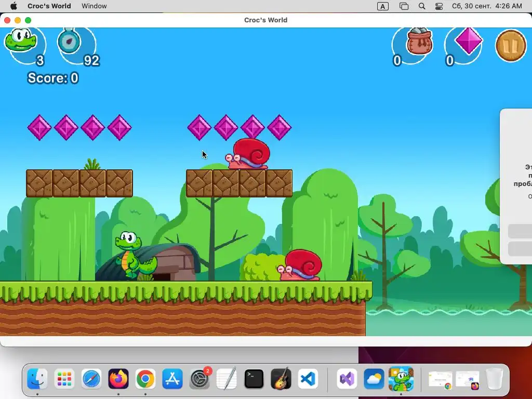Click the stone bag ammo icon
Screen dimensions: 532x399
420,41
